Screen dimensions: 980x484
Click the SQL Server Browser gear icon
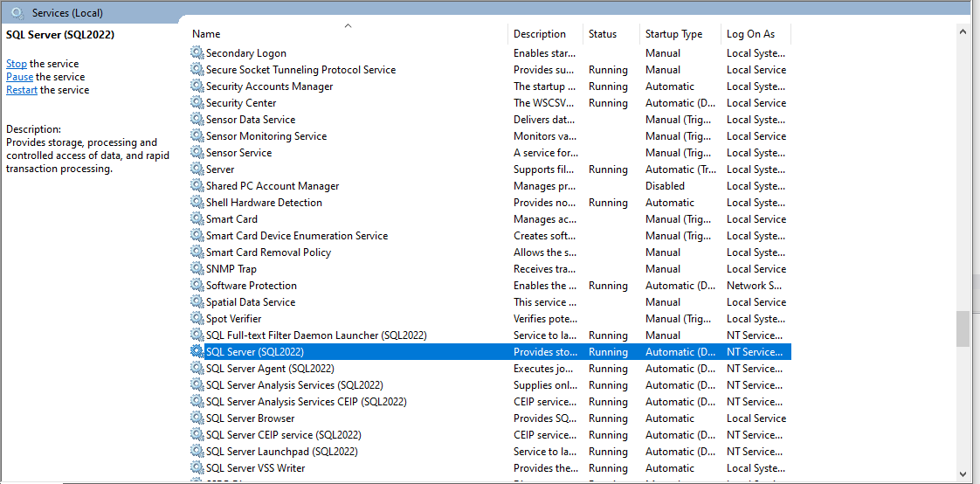(197, 418)
